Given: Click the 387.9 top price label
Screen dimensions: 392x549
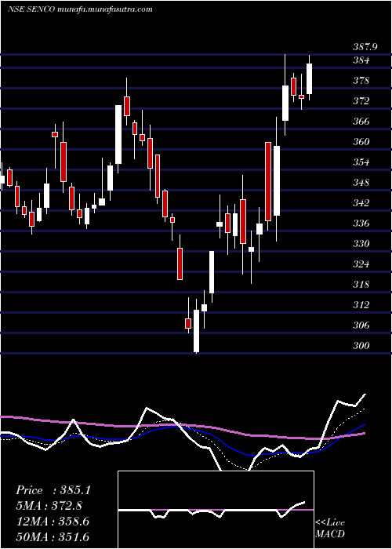Looking at the screenshot, I should pyautogui.click(x=365, y=47).
